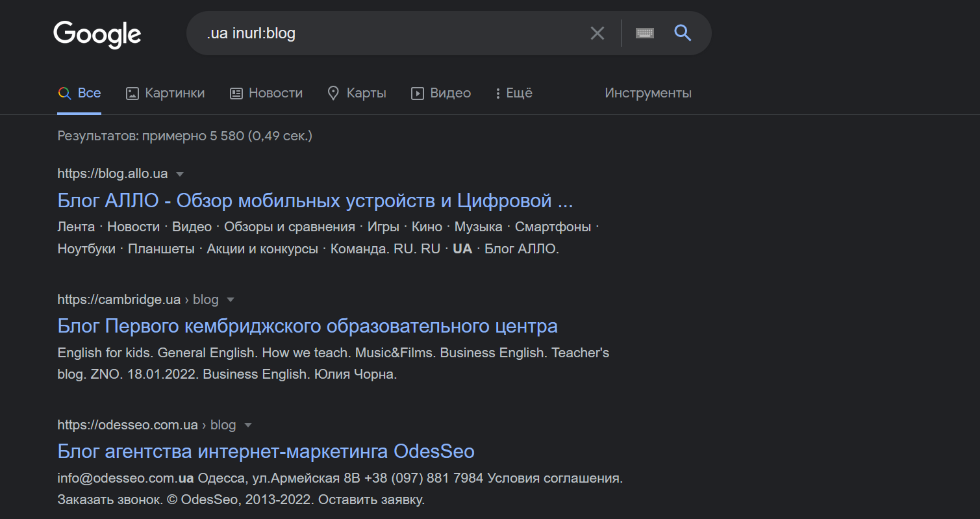Click the magnifier search icon
This screenshot has width=980, height=519.
click(x=683, y=32)
